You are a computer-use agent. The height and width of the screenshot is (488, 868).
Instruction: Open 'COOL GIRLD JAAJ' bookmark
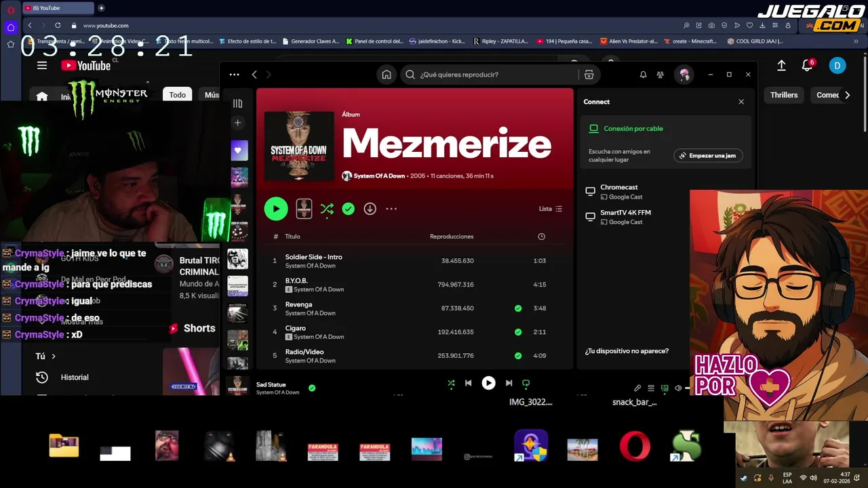click(x=755, y=41)
